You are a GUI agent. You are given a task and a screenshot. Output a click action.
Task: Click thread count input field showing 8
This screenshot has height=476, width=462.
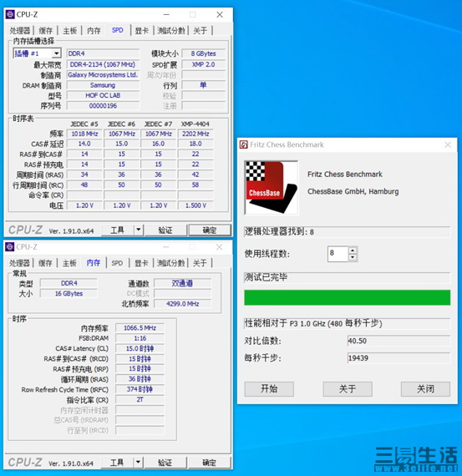click(x=338, y=254)
